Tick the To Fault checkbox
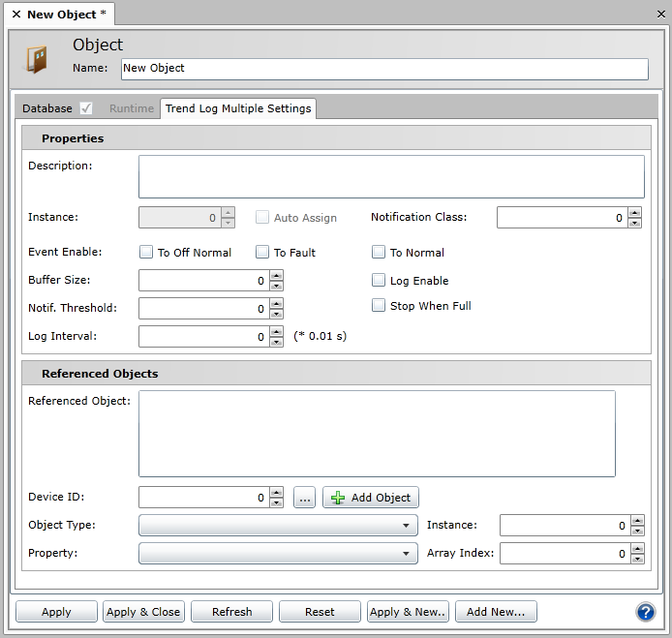 click(x=262, y=253)
